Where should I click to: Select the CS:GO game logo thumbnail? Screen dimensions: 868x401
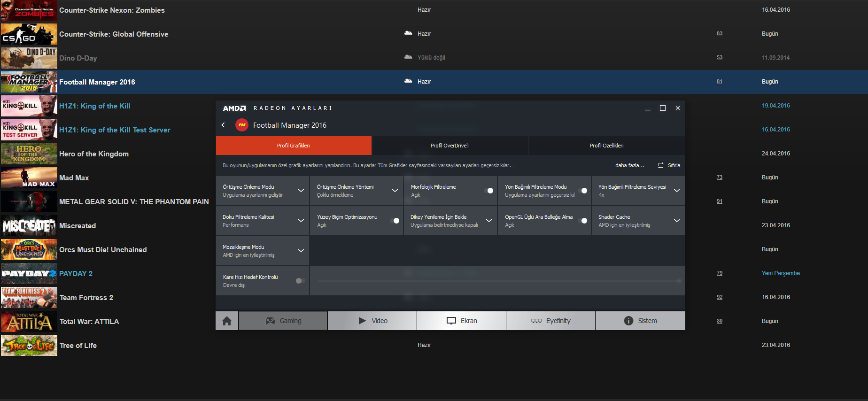click(29, 34)
